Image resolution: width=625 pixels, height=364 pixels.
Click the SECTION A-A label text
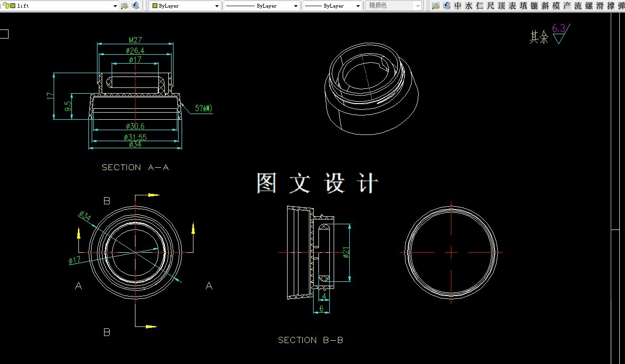[x=135, y=167]
